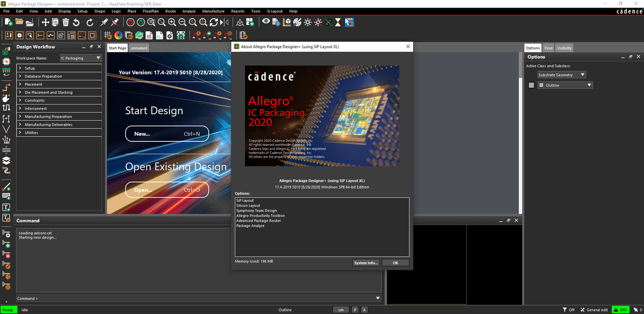Click the New... button on Start Page
Image resolution: width=644 pixels, height=314 pixels.
coord(167,134)
